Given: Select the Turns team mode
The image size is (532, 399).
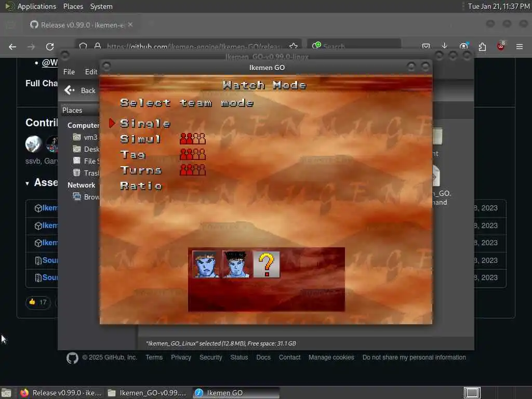Looking at the screenshot, I should (x=141, y=170).
